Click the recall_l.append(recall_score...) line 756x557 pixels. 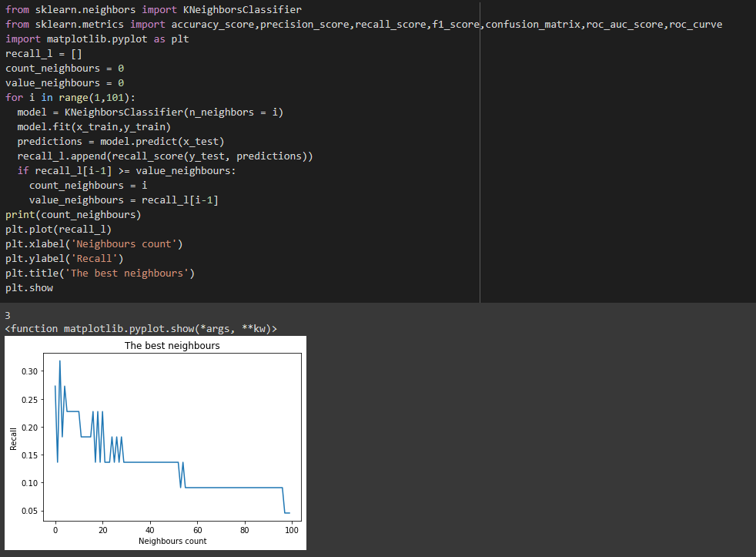pos(165,156)
